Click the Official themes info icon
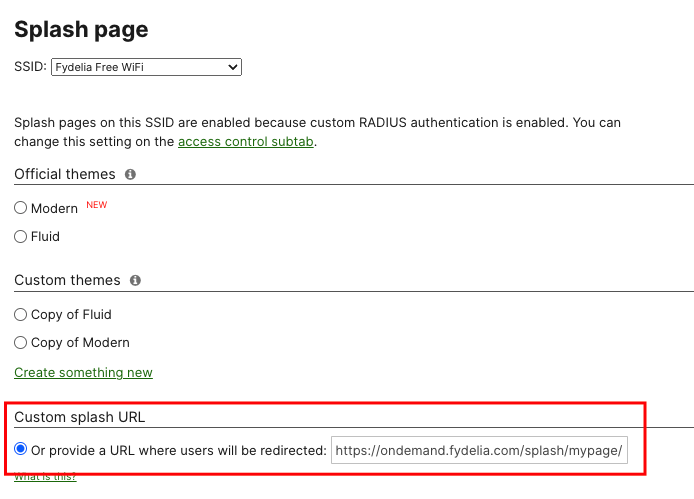This screenshot has width=694, height=499. tap(130, 174)
